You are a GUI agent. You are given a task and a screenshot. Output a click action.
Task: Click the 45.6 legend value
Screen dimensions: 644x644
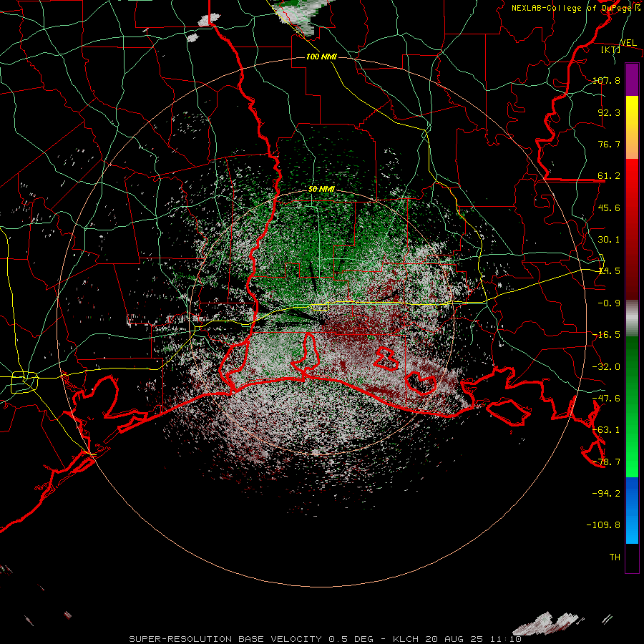coord(609,208)
